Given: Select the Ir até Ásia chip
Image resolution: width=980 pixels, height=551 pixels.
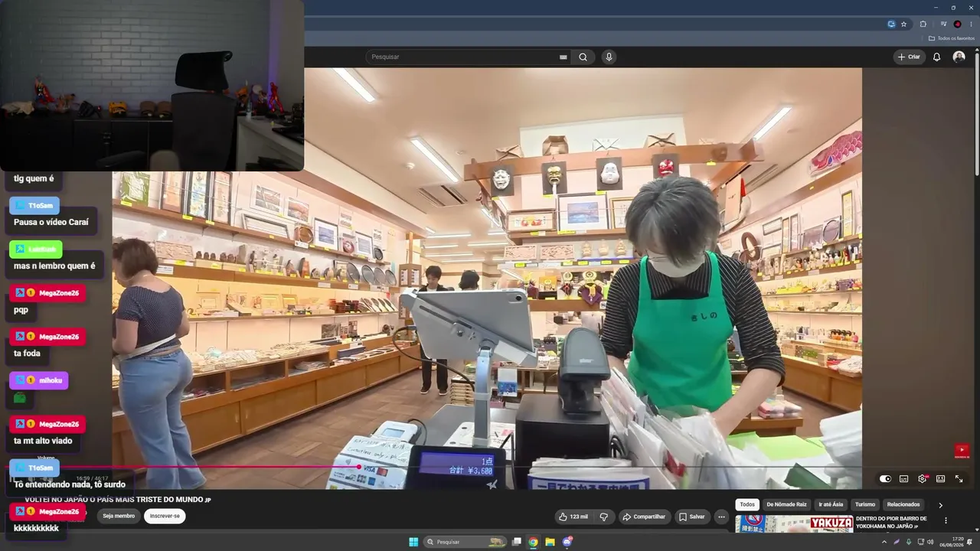Looking at the screenshot, I should point(831,504).
